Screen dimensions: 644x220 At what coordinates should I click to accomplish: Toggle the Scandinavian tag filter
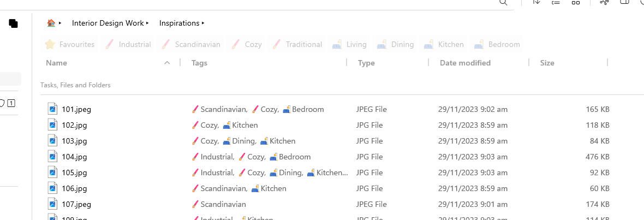tap(191, 44)
